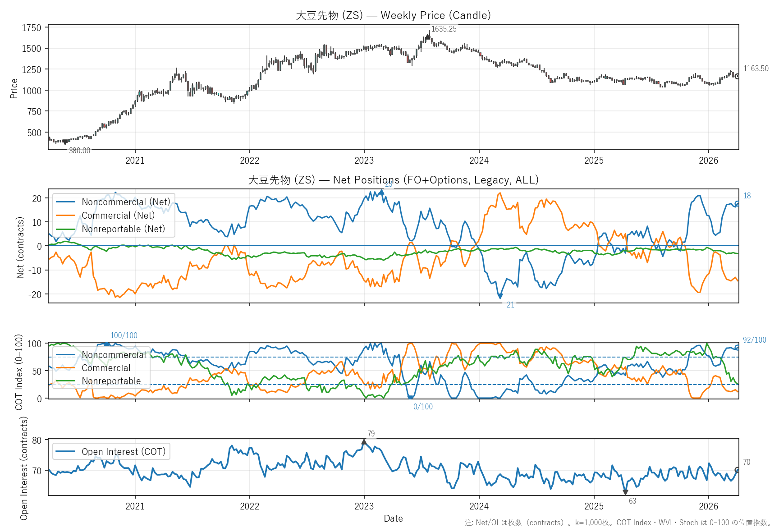Click the Noncommercial net peak triangle marker at 23
This screenshot has height=532, width=779.
[x=381, y=192]
